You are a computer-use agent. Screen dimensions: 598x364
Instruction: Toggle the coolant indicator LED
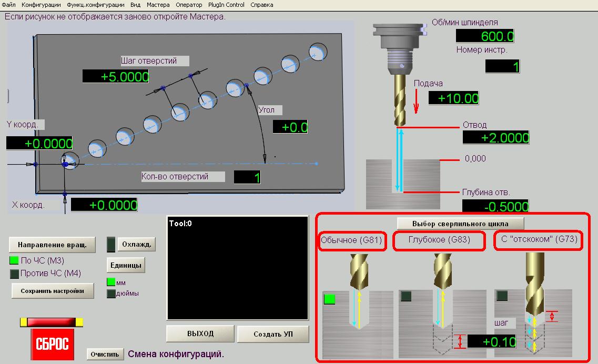tap(111, 245)
